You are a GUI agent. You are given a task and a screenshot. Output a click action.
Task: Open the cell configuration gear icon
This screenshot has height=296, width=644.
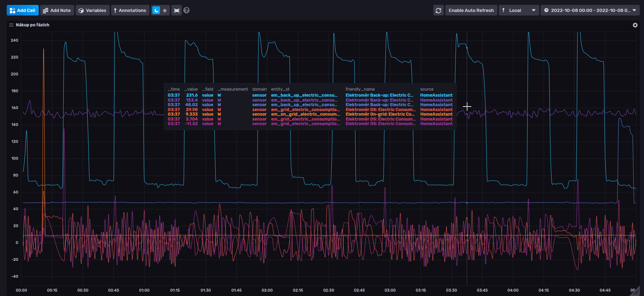pyautogui.click(x=635, y=25)
